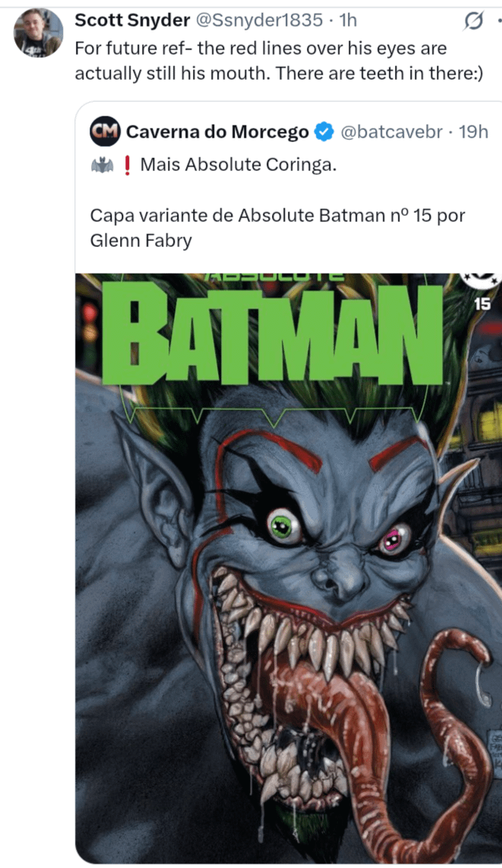Open Caverna do Morcego's profile name
This screenshot has height=868, width=502.
[217, 131]
